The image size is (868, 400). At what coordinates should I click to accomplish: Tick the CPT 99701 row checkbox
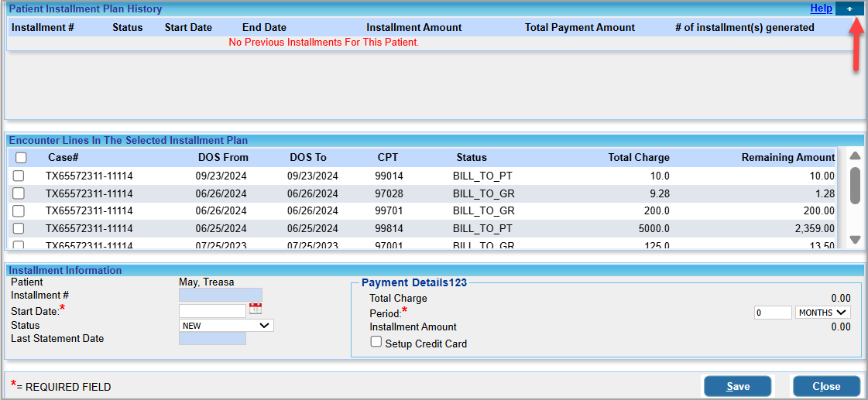19,210
